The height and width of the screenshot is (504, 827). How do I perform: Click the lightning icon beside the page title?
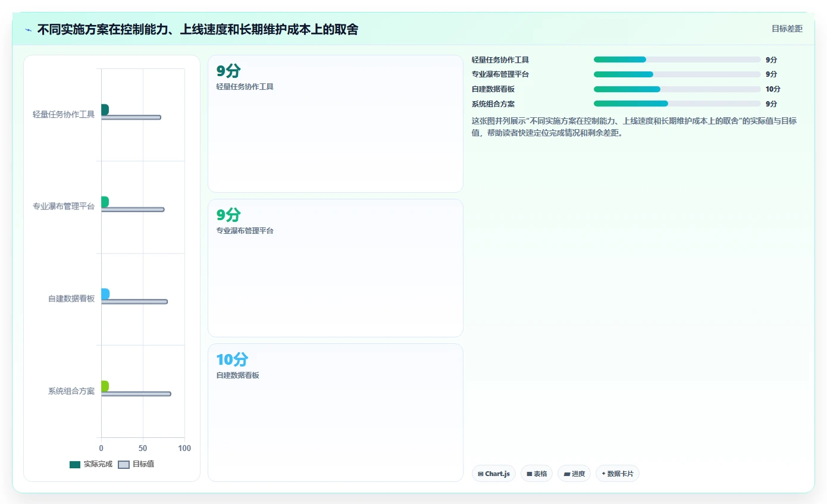28,30
